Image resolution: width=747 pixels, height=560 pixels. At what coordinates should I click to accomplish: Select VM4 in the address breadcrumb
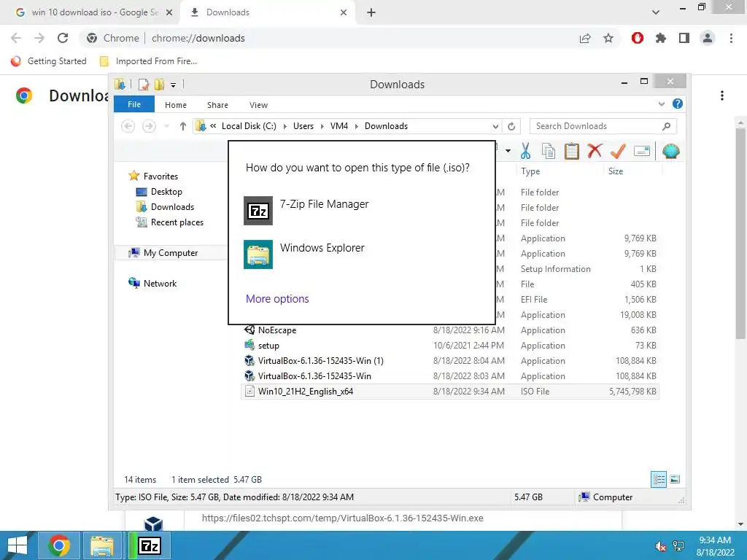pos(338,126)
